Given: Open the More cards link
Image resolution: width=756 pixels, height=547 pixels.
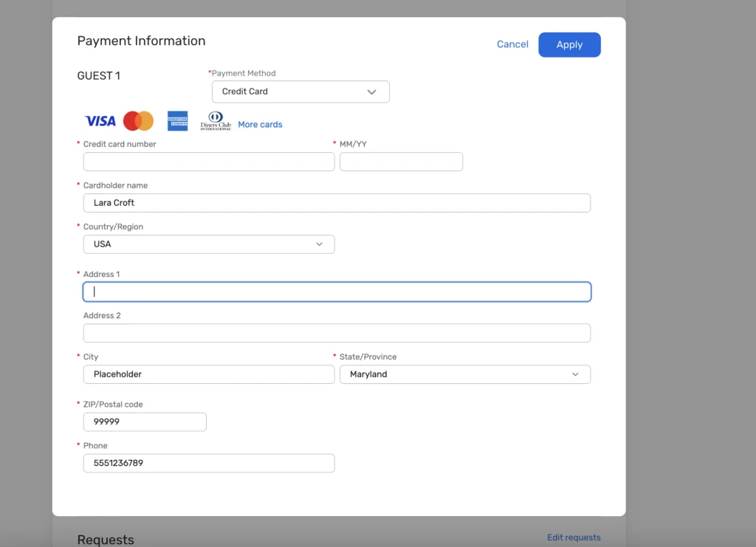Looking at the screenshot, I should [x=260, y=125].
